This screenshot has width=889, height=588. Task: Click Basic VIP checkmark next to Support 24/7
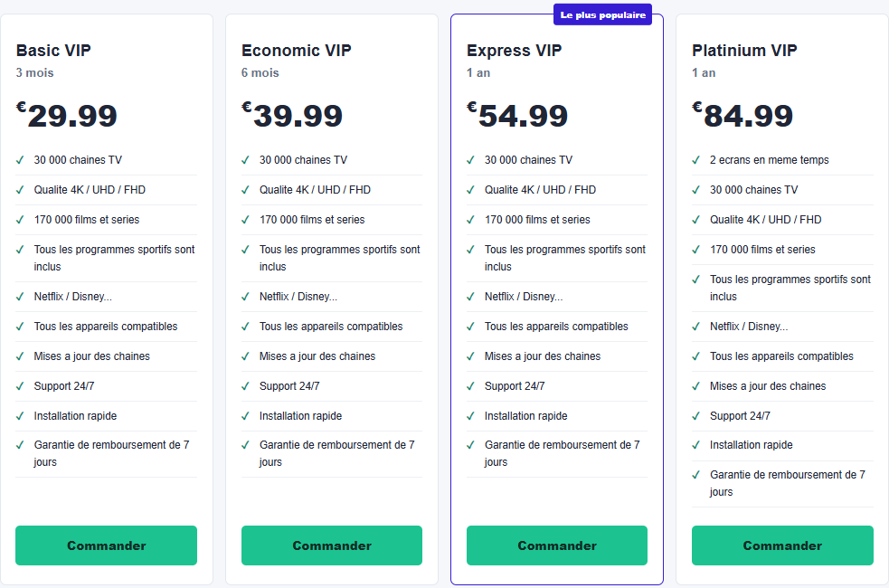click(20, 386)
